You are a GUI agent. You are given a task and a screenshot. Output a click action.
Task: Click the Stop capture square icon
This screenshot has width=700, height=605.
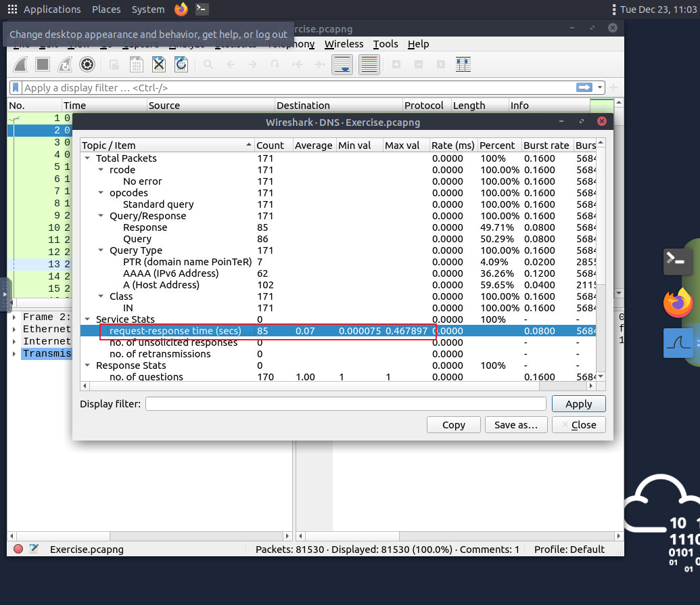[43, 65]
